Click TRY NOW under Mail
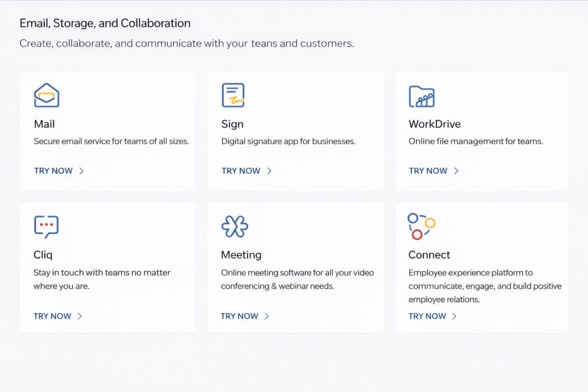 pyautogui.click(x=53, y=171)
